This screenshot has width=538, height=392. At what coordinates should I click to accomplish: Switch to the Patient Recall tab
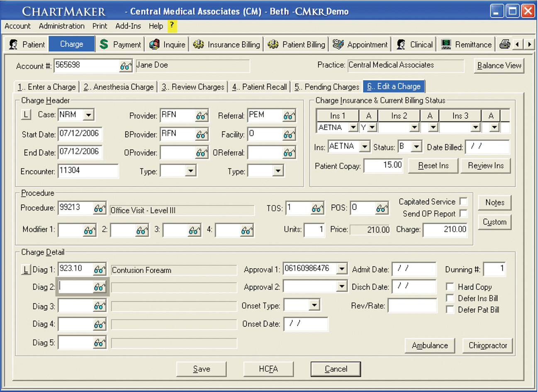[260, 87]
